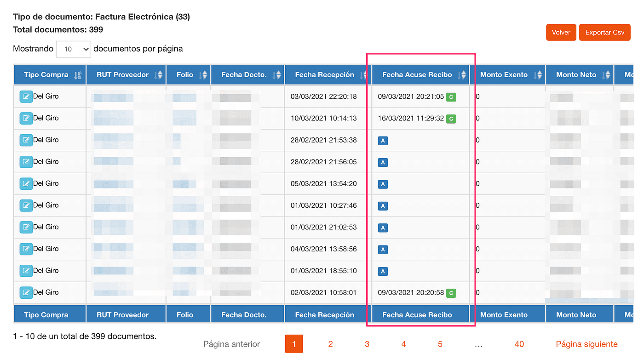Jump to pagination page 2
This screenshot has width=644, height=353.
pyautogui.click(x=330, y=344)
